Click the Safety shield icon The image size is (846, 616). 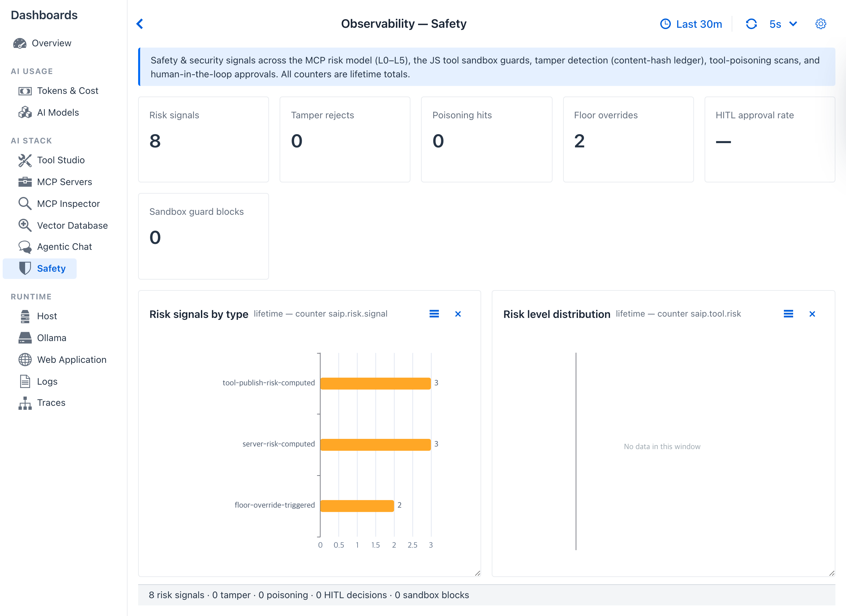(25, 268)
